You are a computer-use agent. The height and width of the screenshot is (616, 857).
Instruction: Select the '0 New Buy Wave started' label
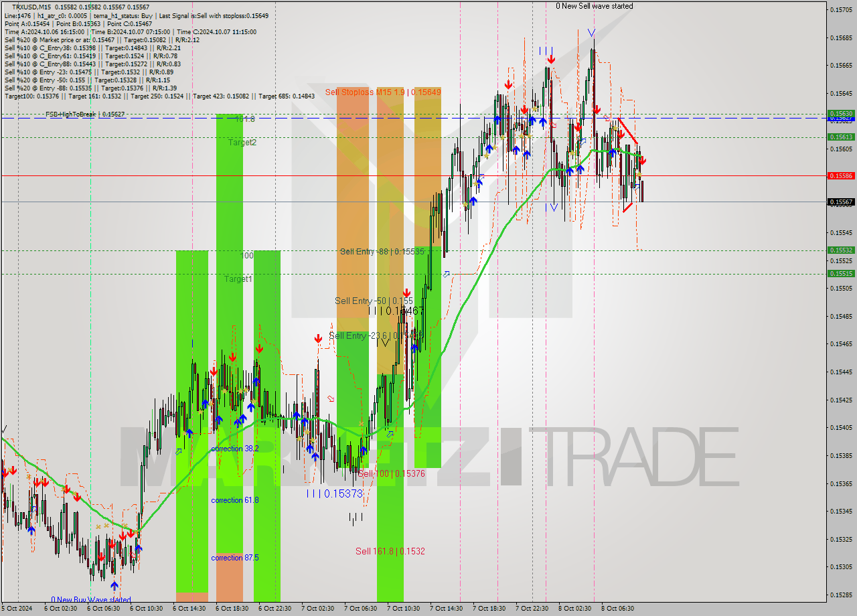coord(91,600)
